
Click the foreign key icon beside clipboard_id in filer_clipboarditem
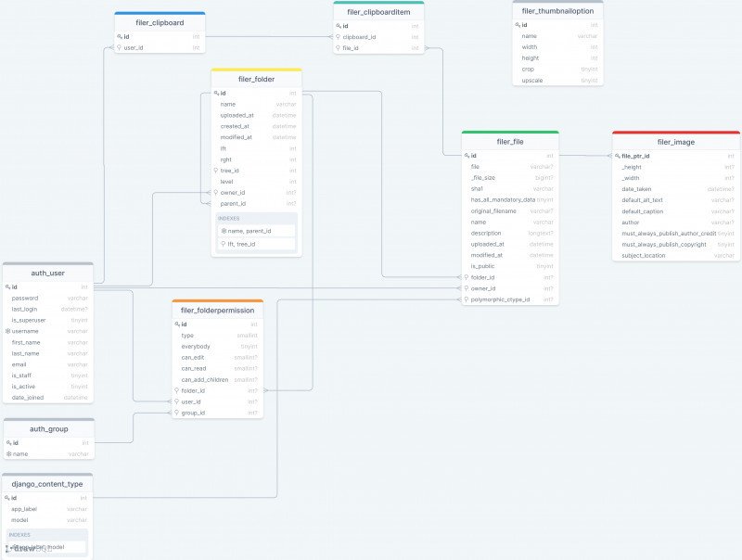pyautogui.click(x=339, y=39)
